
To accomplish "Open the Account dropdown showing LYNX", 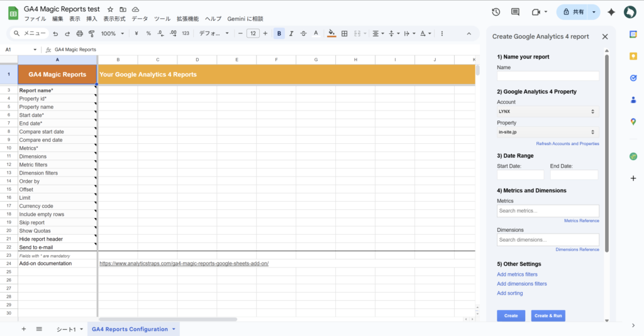I will click(547, 111).
